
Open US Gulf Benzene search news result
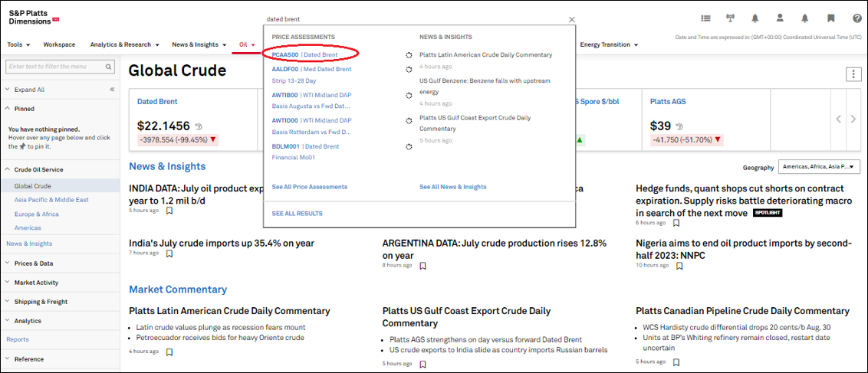pyautogui.click(x=485, y=86)
